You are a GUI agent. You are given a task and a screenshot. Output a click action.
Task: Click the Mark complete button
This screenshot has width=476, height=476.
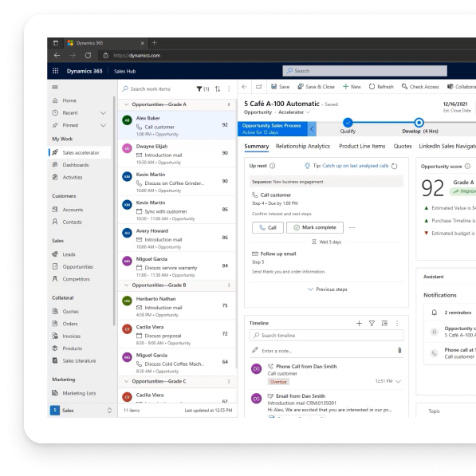click(315, 227)
